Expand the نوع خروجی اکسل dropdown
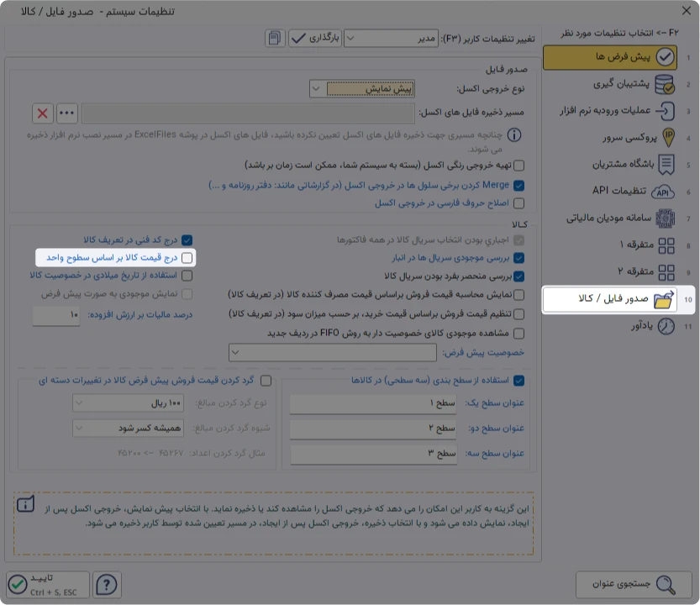The width and height of the screenshot is (700, 605). tap(317, 89)
